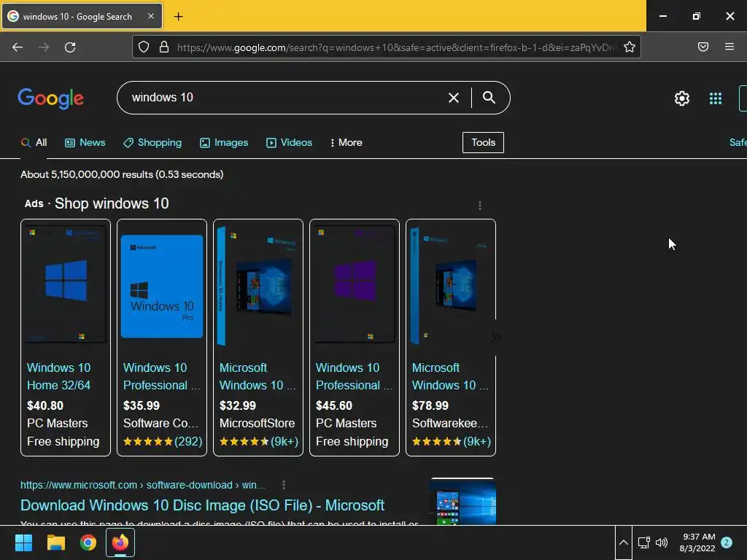This screenshot has height=560, width=747.
Task: Click the $78.99 Windows 10 box image
Action: tap(450, 285)
